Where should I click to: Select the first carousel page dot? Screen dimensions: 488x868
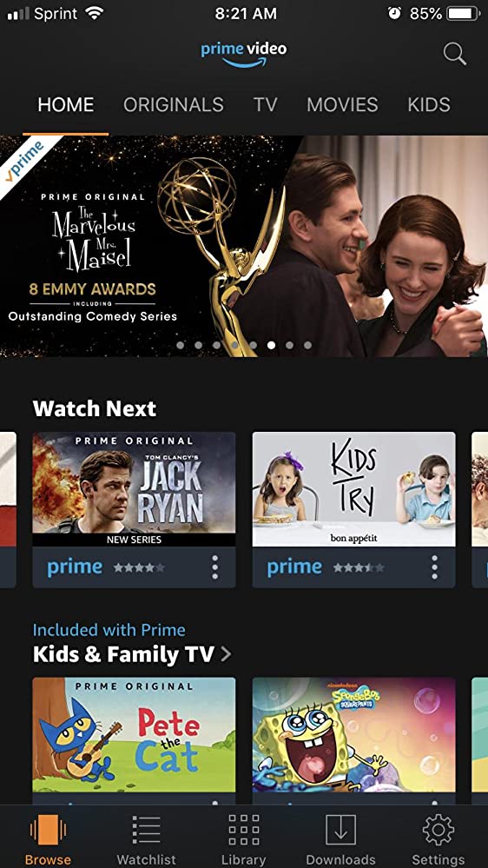[181, 345]
